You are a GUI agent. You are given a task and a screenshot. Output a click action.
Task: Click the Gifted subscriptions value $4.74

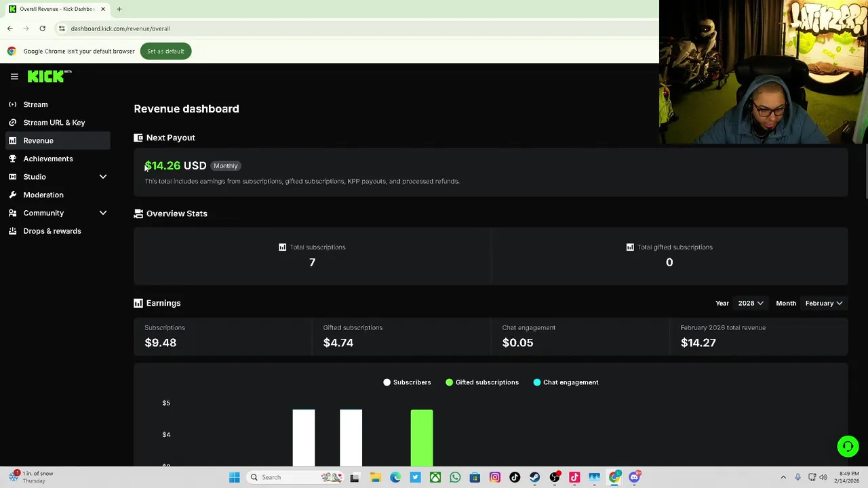pyautogui.click(x=338, y=343)
